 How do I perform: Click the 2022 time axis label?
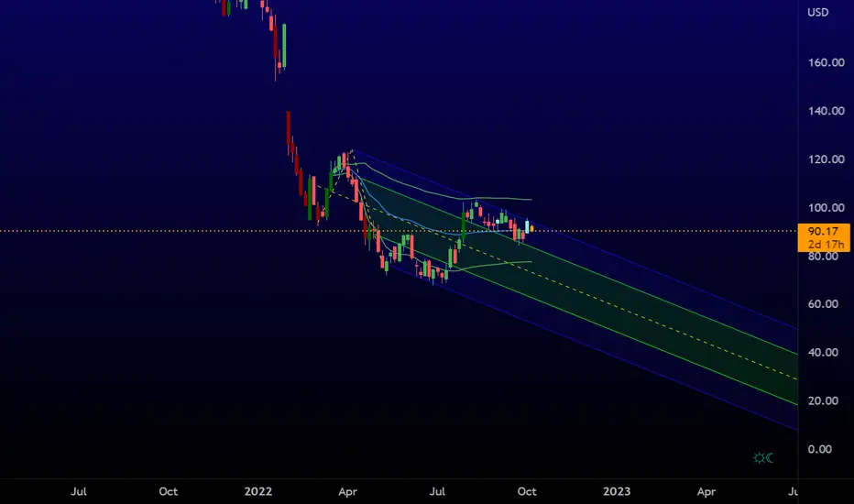(258, 491)
